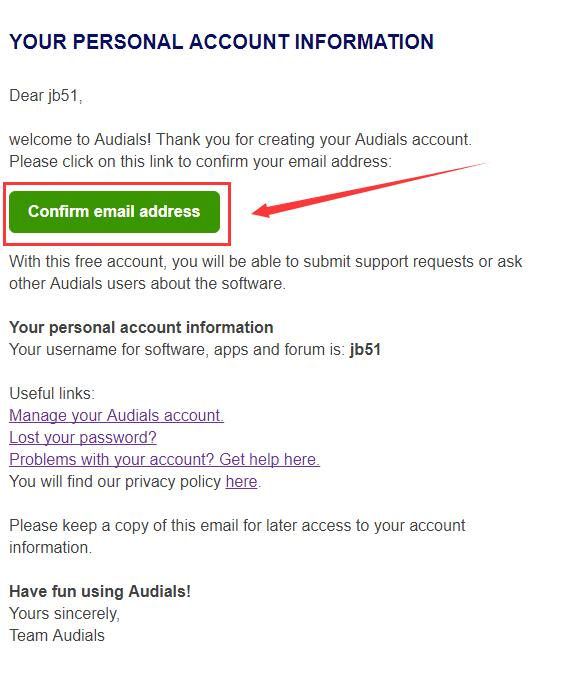Screen dimensions: 577x685
Task: Click the 'Team Audials' signature
Action: [57, 636]
